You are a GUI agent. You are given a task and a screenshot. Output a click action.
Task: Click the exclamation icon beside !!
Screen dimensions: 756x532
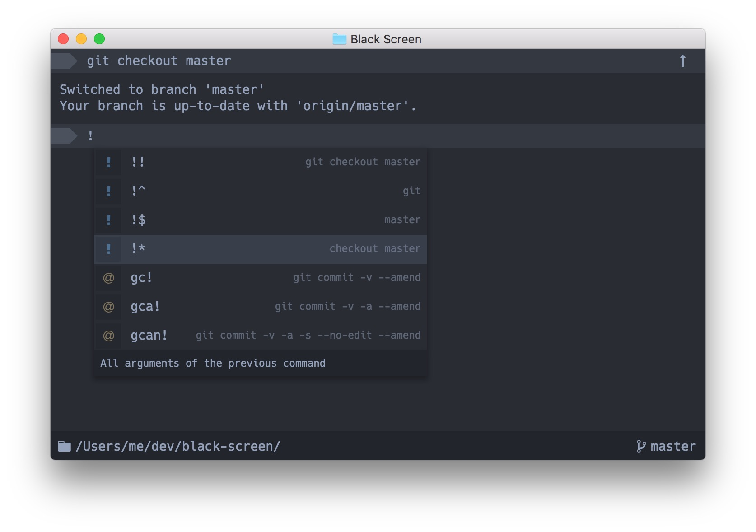tap(108, 162)
